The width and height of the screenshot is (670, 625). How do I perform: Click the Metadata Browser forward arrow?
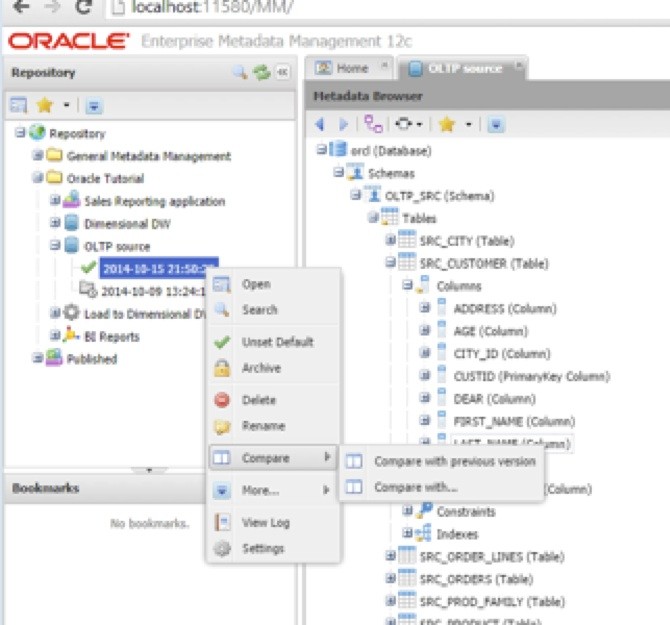[343, 124]
